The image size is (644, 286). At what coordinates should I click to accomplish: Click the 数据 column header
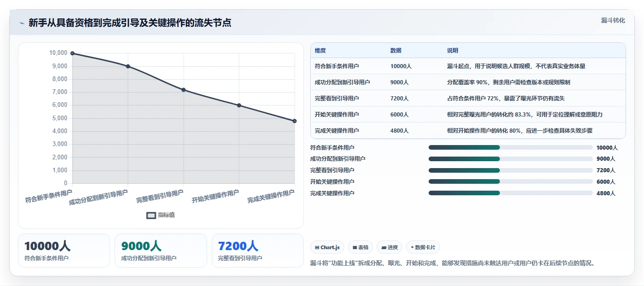396,51
